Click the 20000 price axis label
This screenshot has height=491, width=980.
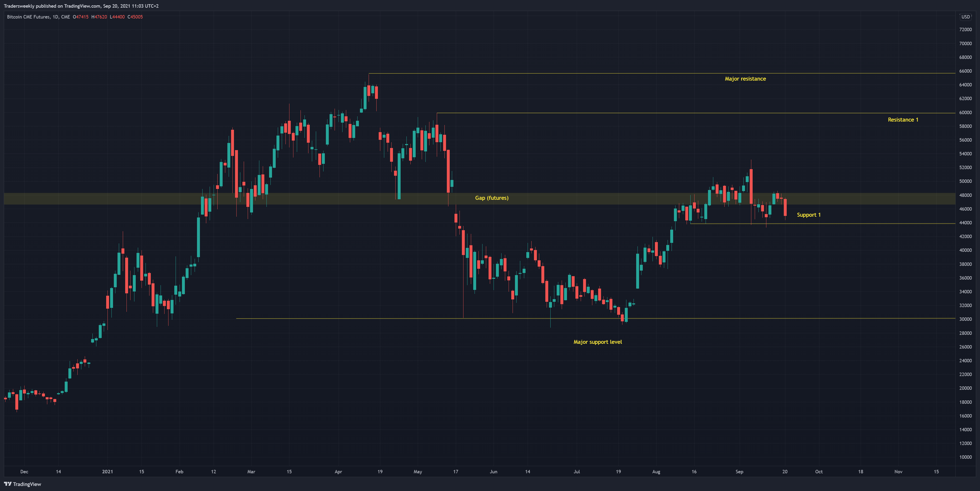pyautogui.click(x=965, y=388)
